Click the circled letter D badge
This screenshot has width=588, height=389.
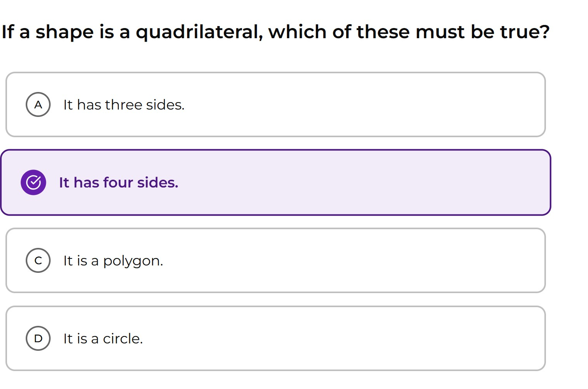pos(38,338)
